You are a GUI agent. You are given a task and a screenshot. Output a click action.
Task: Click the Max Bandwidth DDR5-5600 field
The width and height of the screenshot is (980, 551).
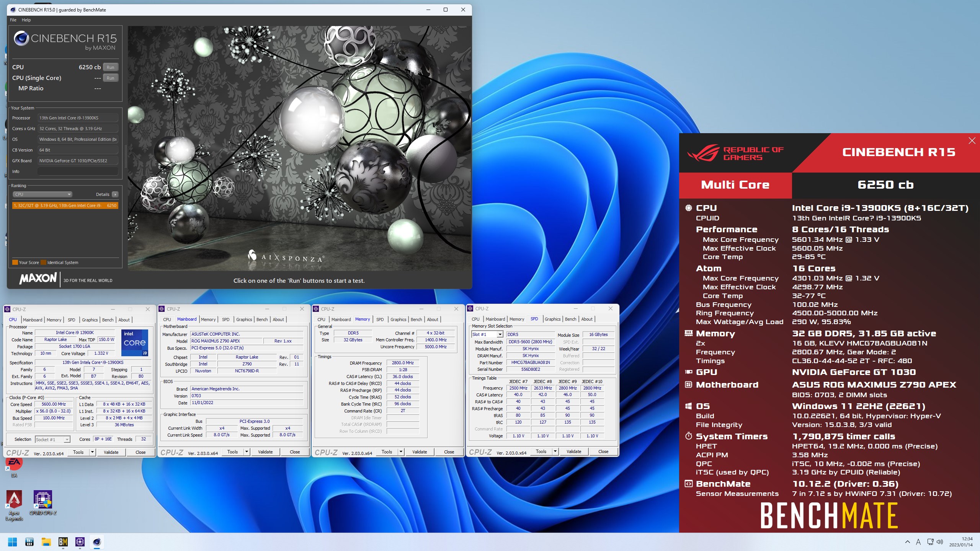click(530, 342)
